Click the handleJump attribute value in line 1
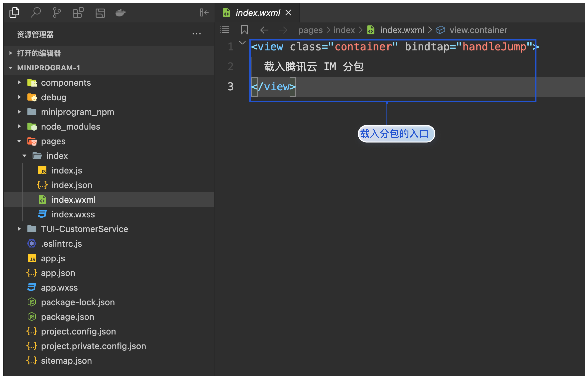Image resolution: width=588 pixels, height=379 pixels. pos(494,47)
